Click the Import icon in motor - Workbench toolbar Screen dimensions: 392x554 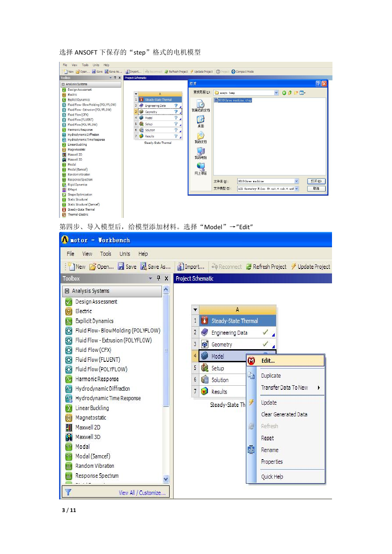[180, 267]
